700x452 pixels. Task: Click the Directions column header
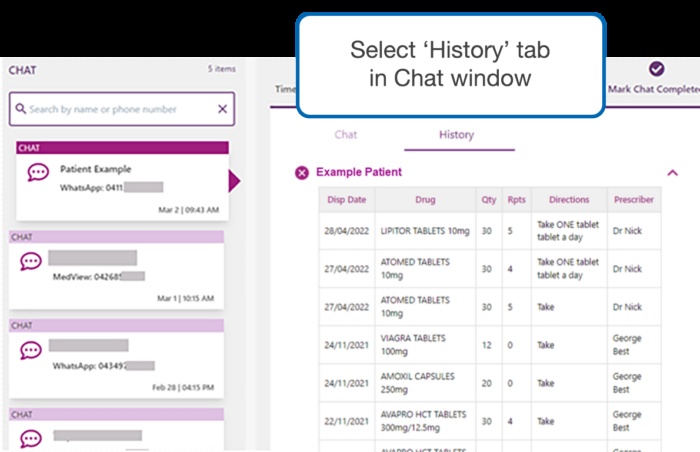click(x=569, y=200)
